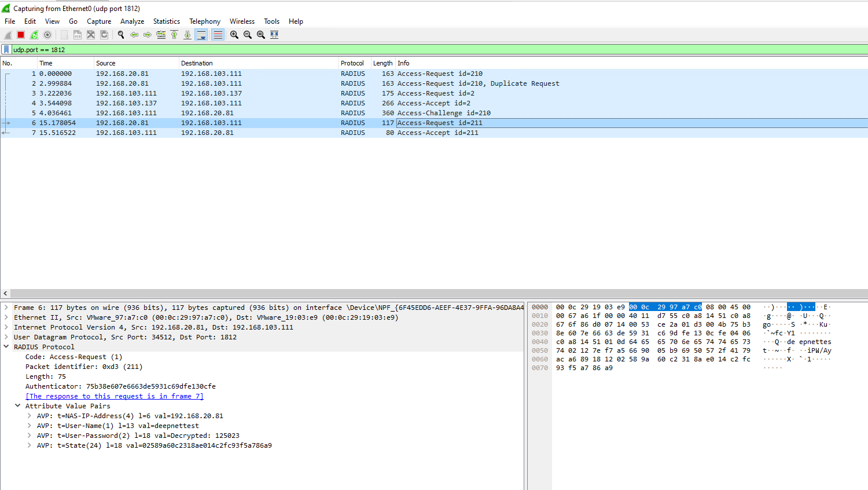Image resolution: width=868 pixels, height=490 pixels.
Task: Collapse Attribute Value Pairs section
Action: point(17,406)
